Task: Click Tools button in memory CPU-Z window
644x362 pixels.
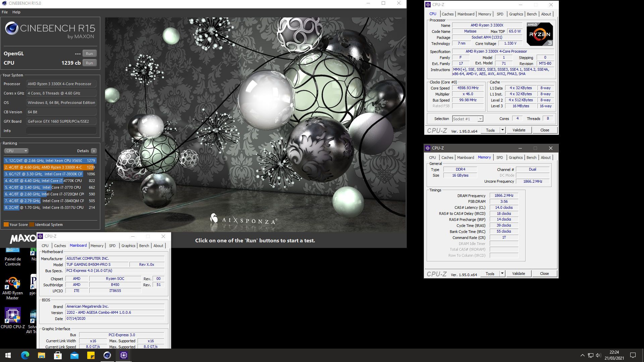Action: [490, 274]
